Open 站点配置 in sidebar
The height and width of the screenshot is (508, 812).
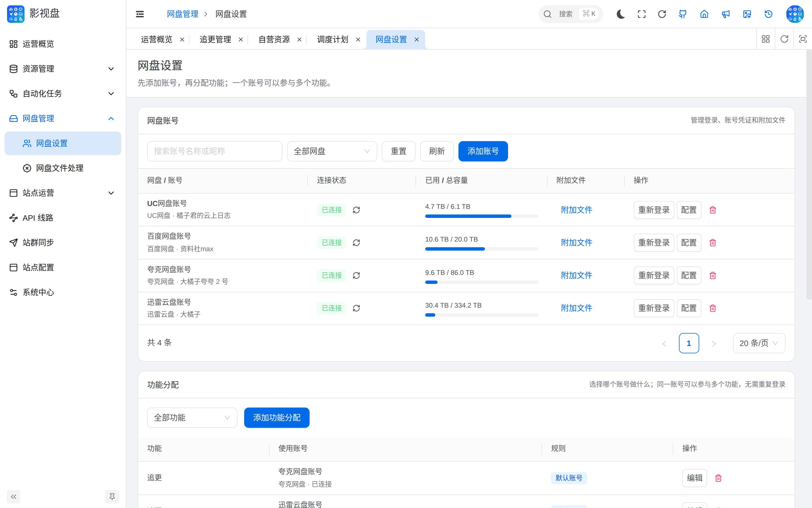(x=62, y=268)
